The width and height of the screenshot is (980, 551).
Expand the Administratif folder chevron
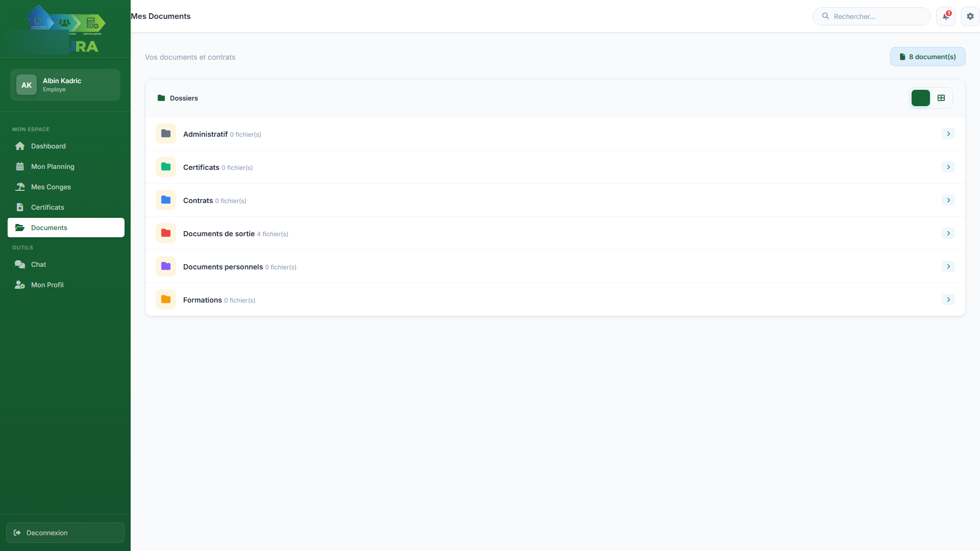(948, 134)
